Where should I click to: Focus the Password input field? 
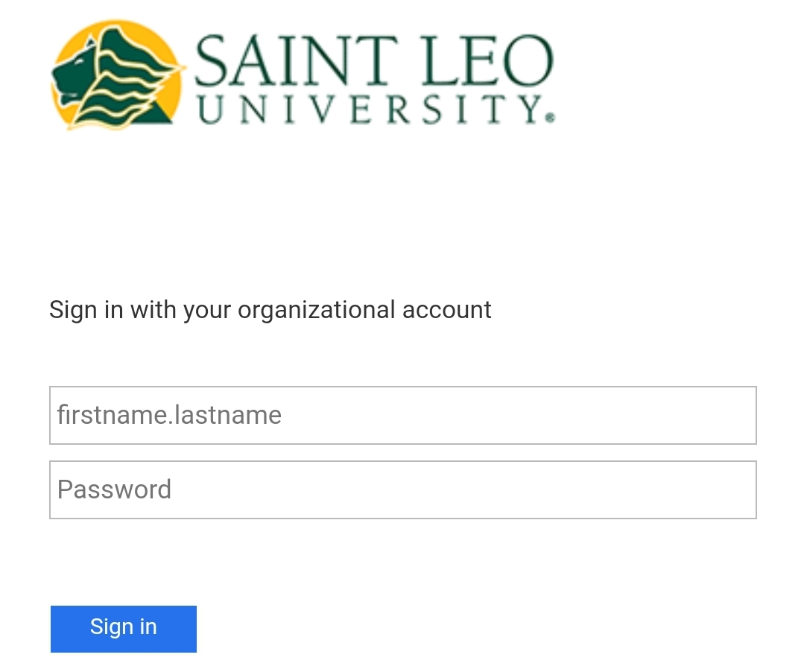(x=403, y=489)
